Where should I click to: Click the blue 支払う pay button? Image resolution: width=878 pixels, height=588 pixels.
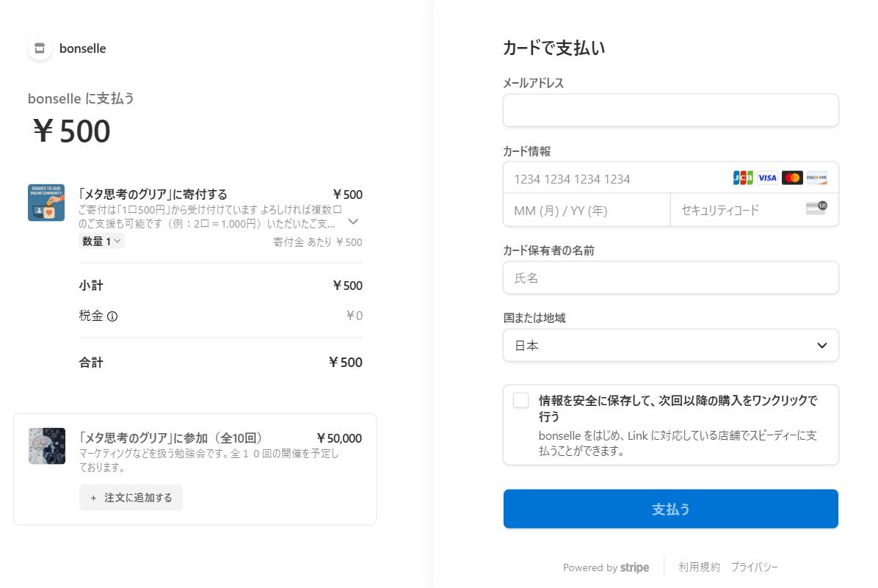coord(670,509)
